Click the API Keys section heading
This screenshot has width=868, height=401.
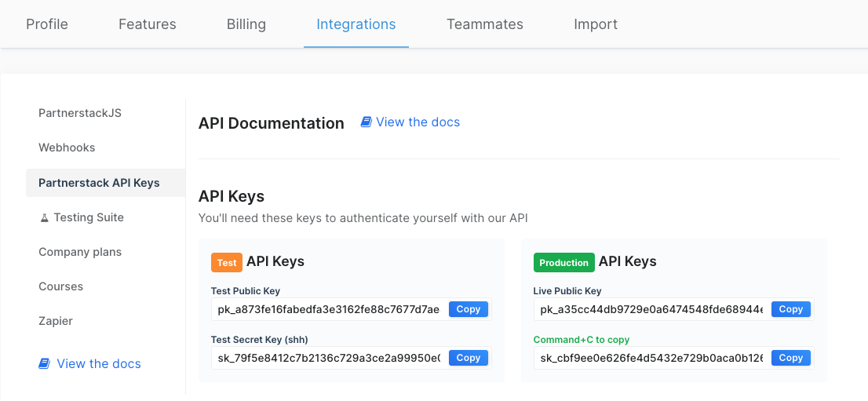[232, 196]
